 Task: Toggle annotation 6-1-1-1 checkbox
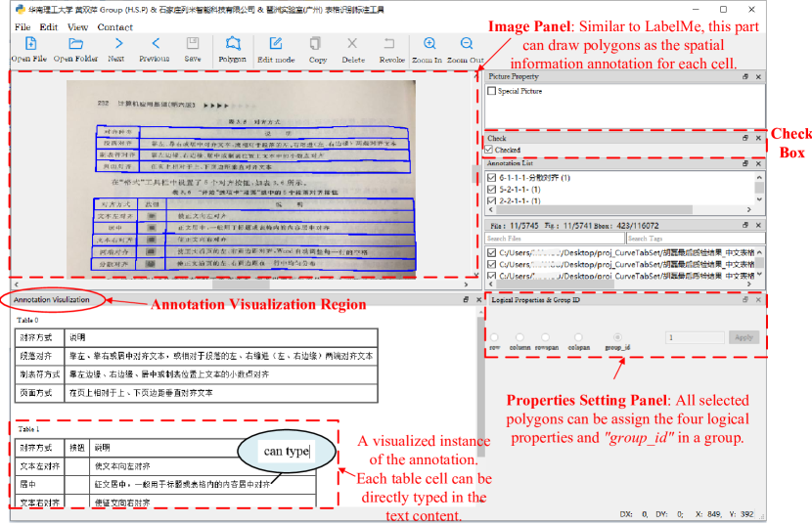tap(492, 178)
